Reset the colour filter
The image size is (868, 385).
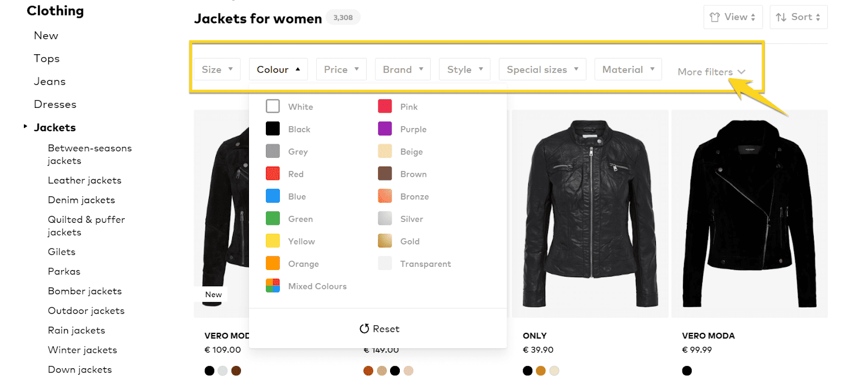(379, 329)
